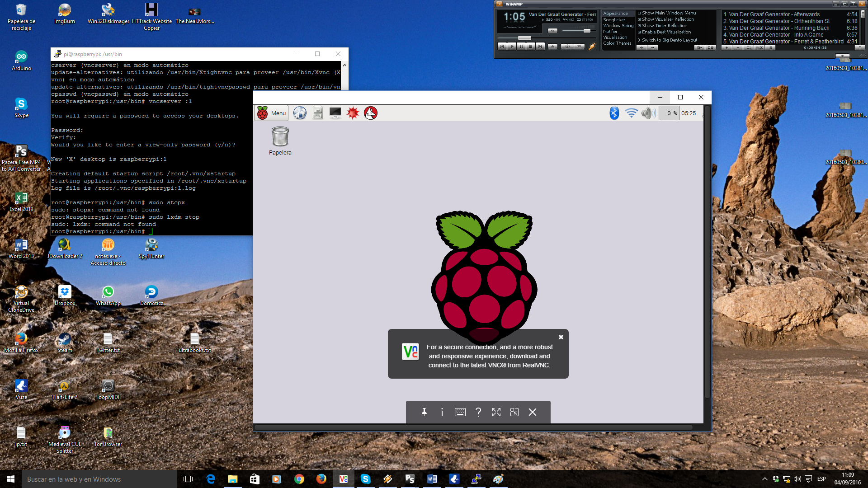Select Window Sizing tab in Winamp options
Image resolution: width=868 pixels, height=488 pixels.
coord(618,26)
